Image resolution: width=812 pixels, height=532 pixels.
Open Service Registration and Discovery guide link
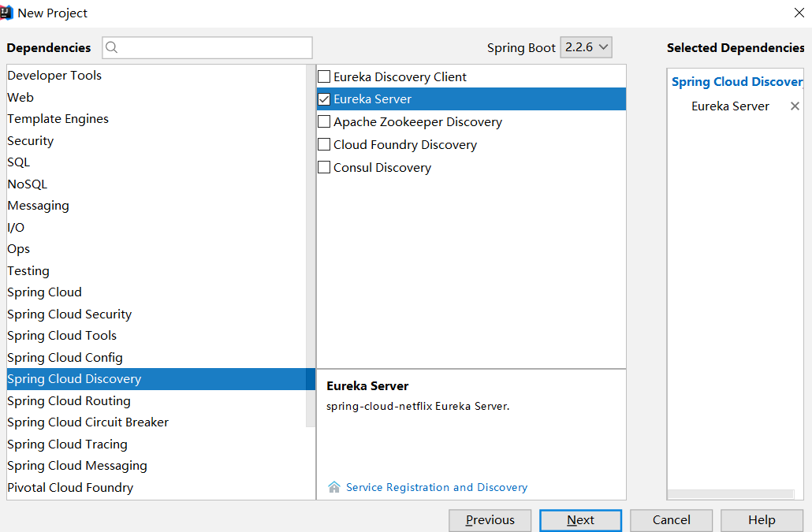(437, 487)
